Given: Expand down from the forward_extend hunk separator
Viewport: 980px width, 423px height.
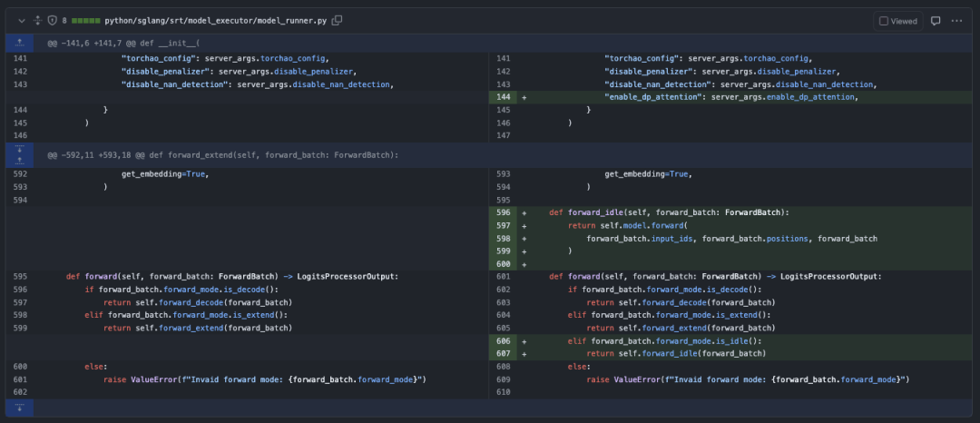Looking at the screenshot, I should [19, 149].
